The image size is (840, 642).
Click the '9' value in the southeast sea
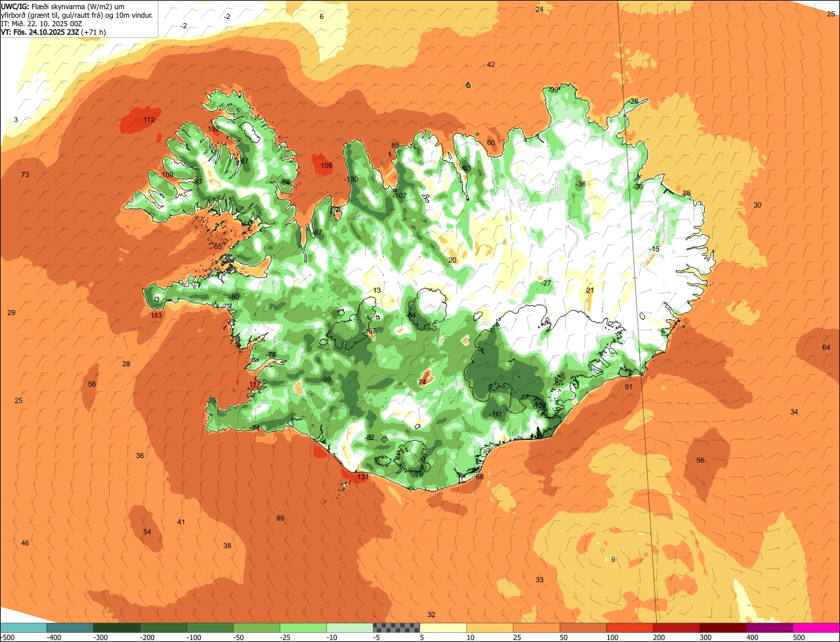click(613, 559)
